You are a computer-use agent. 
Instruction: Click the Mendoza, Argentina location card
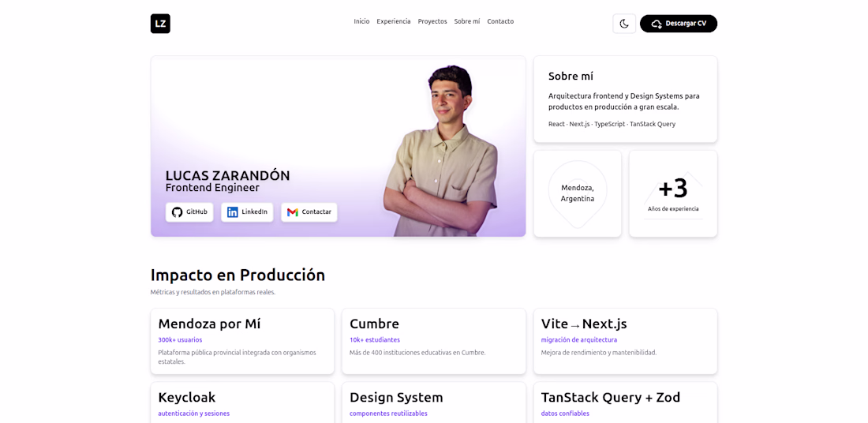pyautogui.click(x=578, y=194)
